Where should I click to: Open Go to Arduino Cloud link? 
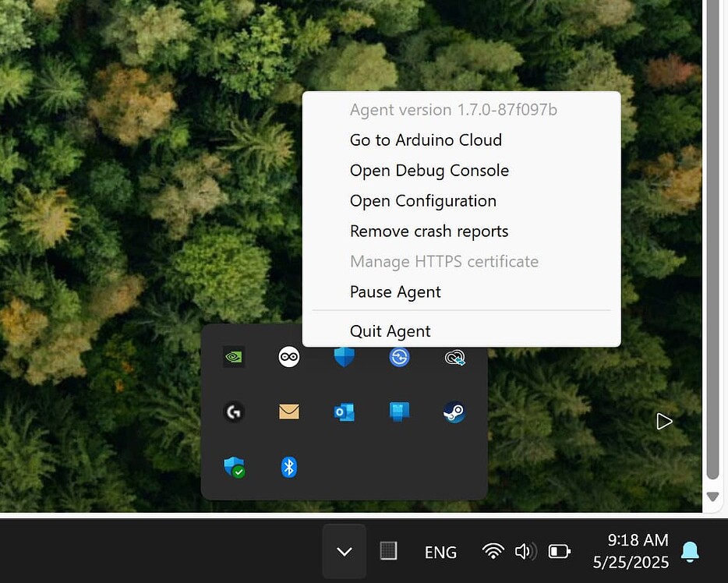426,140
